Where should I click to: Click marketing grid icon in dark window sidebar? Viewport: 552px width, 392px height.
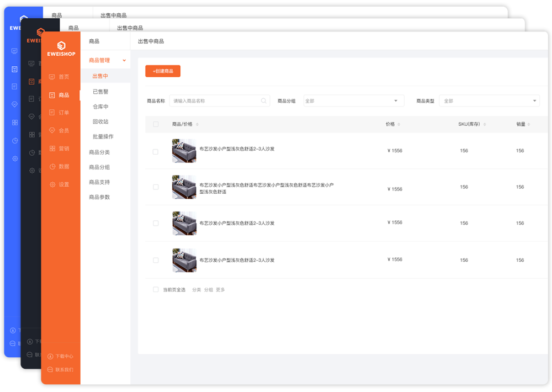coord(31,135)
